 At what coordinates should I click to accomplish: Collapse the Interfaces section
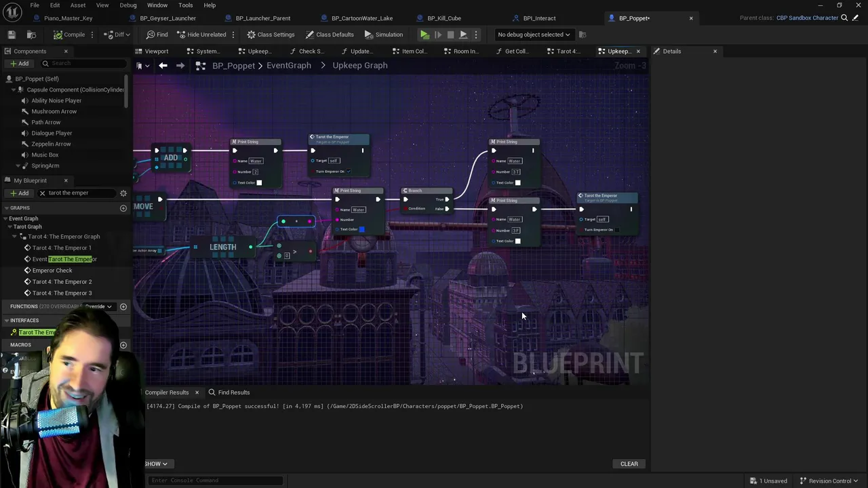(6, 321)
